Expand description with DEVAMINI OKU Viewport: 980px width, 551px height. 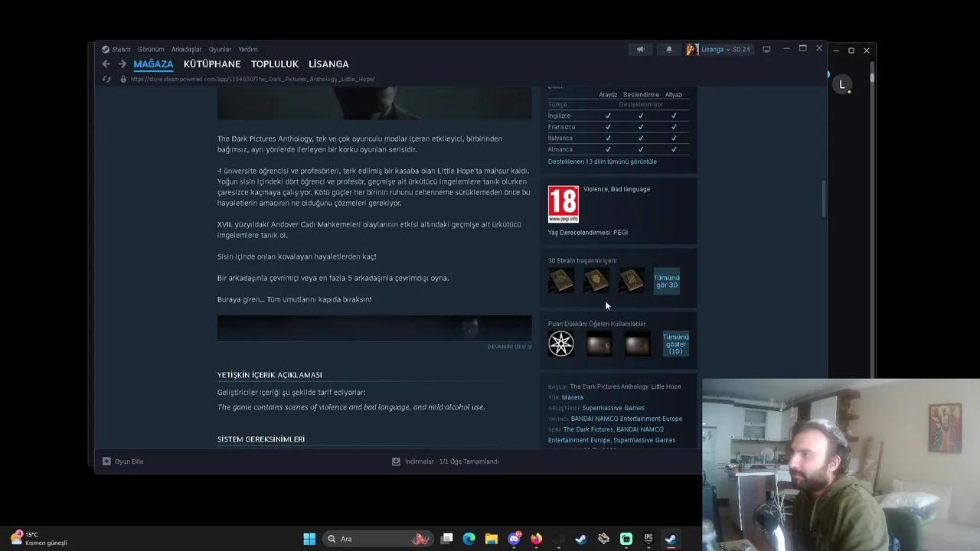[509, 347]
